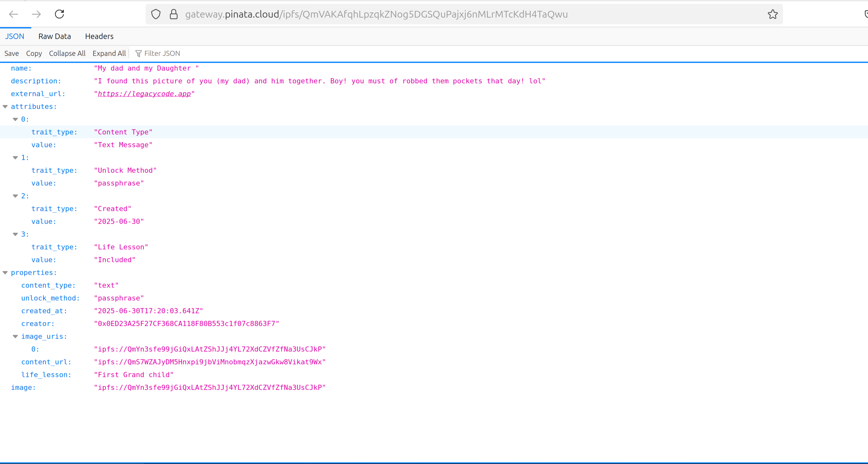Click the Save button

coord(11,54)
